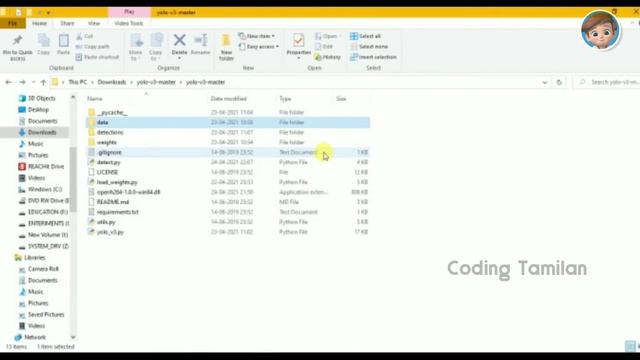This screenshot has height=360, width=640.
Task: Sort by Name column header
Action: point(95,99)
